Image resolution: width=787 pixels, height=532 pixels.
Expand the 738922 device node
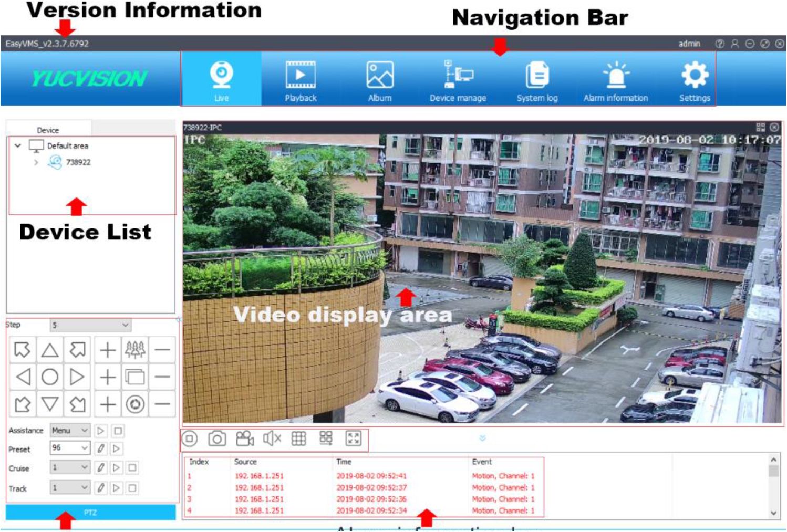pos(36,162)
